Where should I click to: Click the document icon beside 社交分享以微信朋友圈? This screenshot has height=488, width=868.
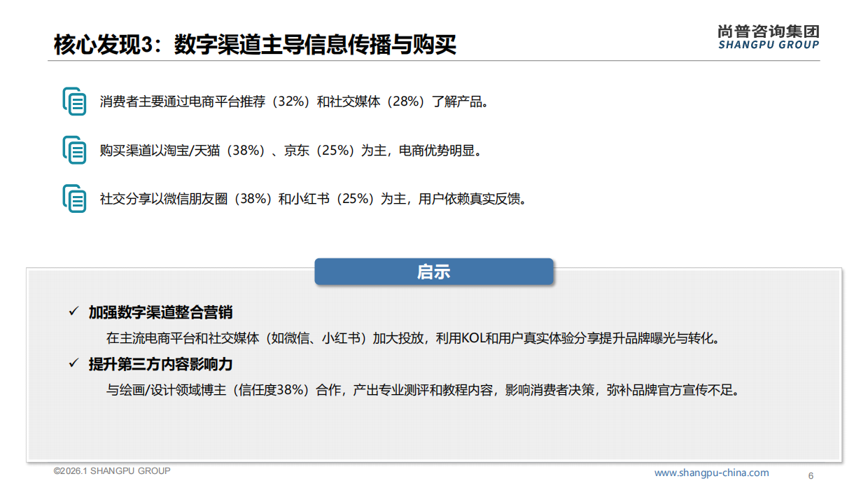(74, 199)
